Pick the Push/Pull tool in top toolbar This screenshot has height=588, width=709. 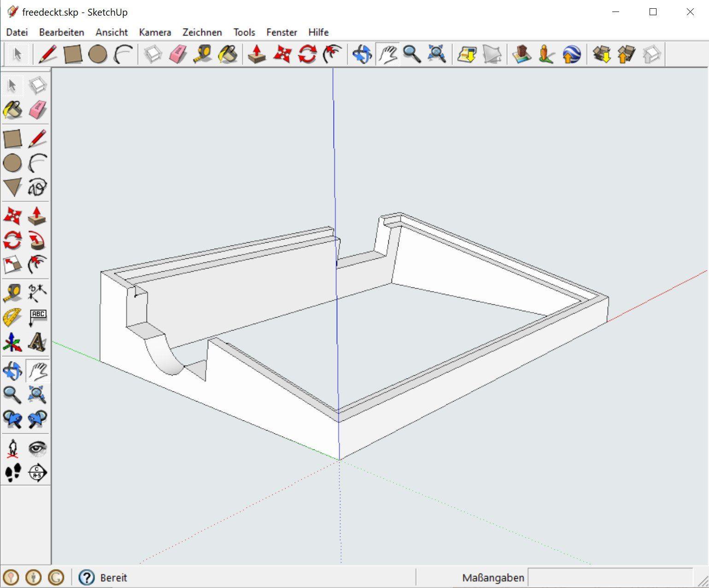[x=257, y=54]
